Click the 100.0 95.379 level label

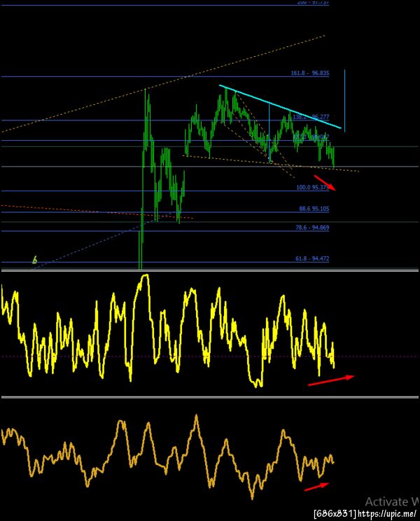312,188
